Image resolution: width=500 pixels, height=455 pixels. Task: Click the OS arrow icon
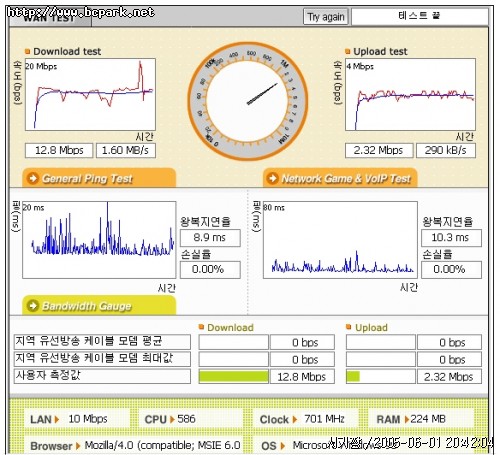[283, 446]
